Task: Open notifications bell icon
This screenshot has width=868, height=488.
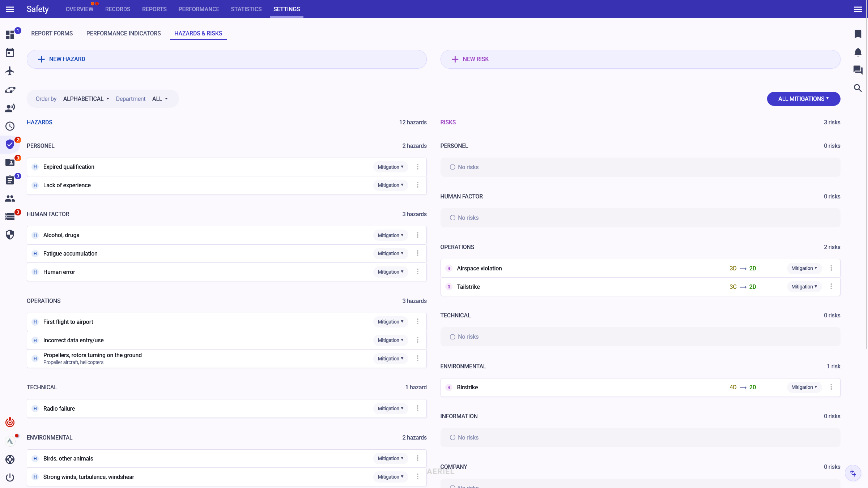Action: (858, 52)
